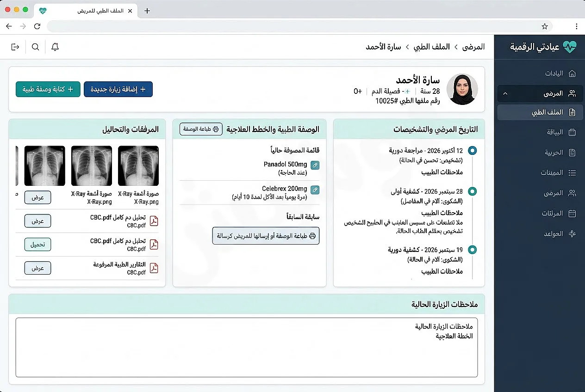Image resolution: width=585 pixels, height=392 pixels.
Task: Click the O+ blood type value
Action: coord(358,91)
